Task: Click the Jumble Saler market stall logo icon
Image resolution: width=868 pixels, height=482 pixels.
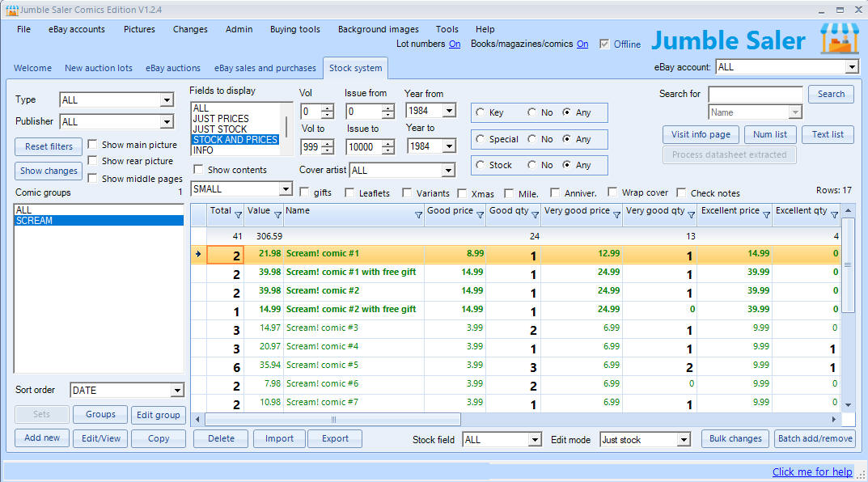Action: pyautogui.click(x=839, y=38)
